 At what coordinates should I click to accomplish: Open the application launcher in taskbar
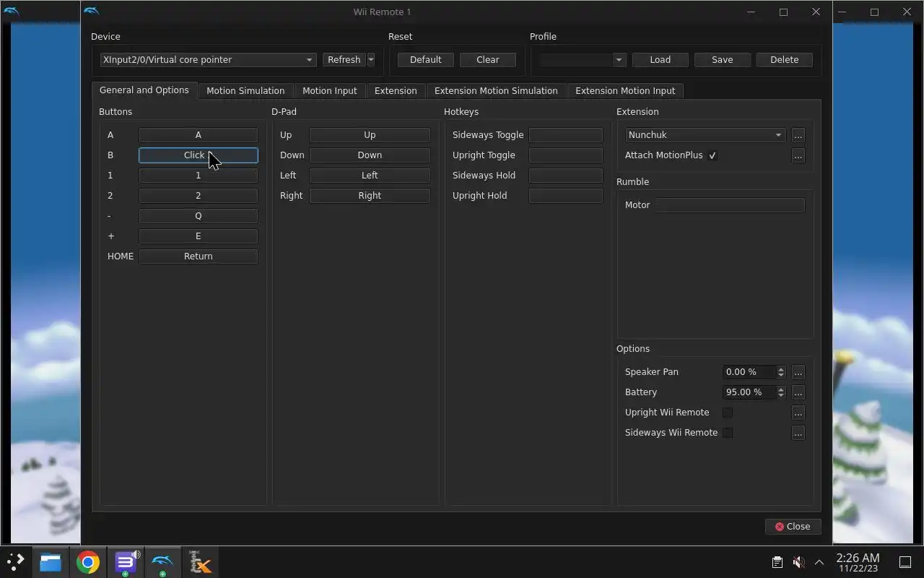point(15,562)
